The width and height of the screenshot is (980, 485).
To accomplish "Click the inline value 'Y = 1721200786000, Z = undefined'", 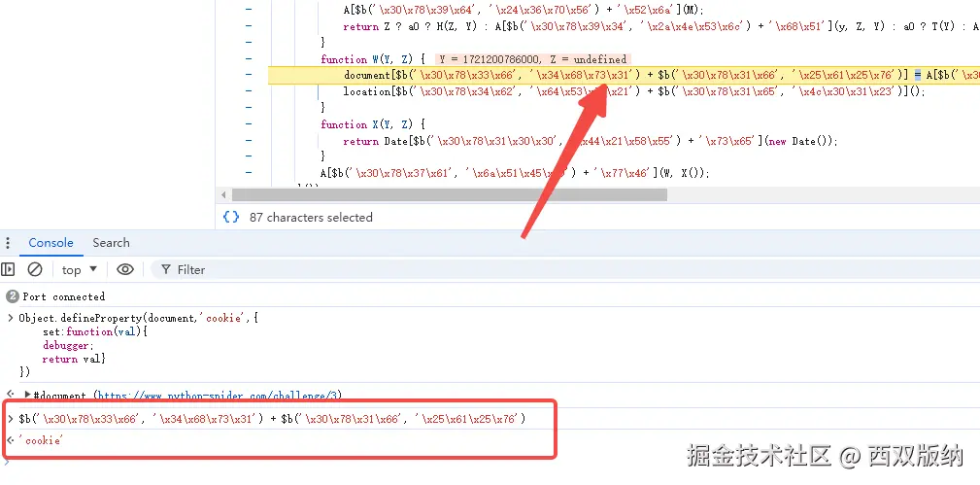I will coord(532,59).
